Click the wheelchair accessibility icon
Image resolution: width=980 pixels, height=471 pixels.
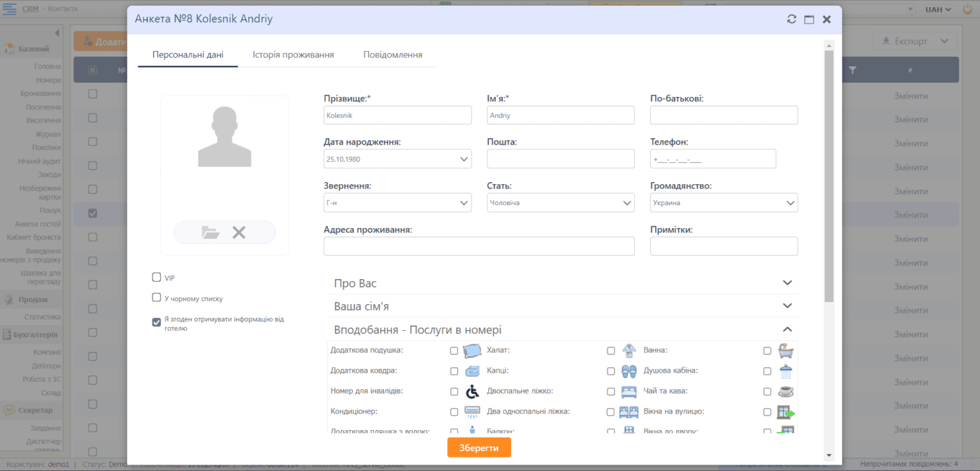tap(471, 391)
